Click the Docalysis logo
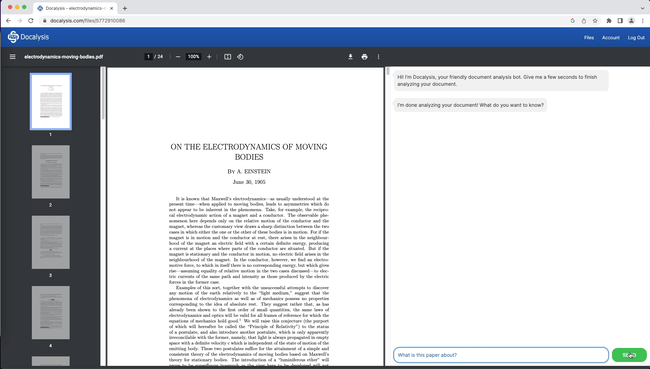650x369 pixels. coord(28,37)
